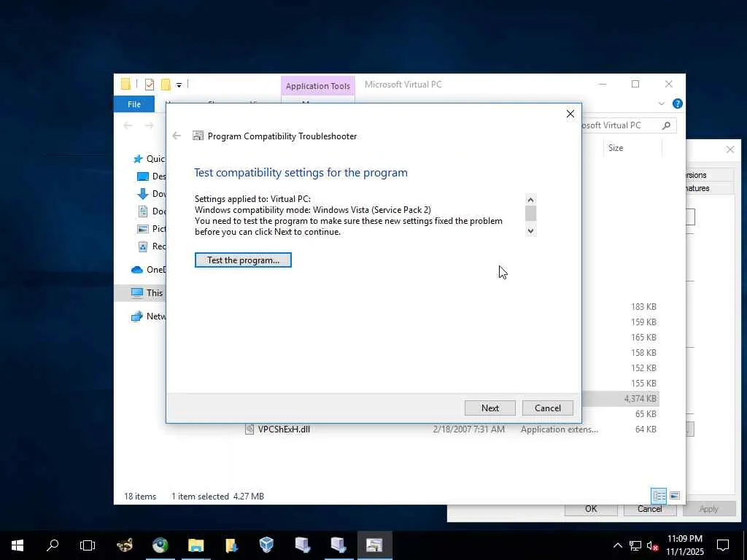The image size is (747, 560).
Task: Open the taskbar clock and date
Action: click(684, 545)
